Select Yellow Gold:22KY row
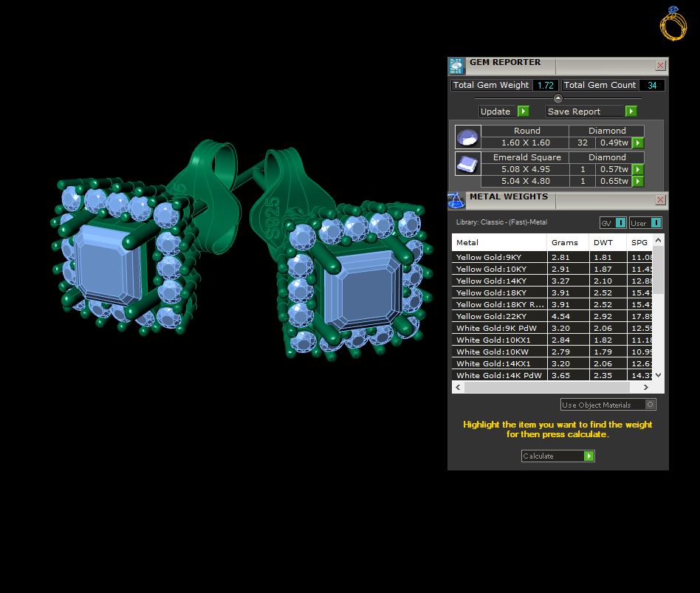This screenshot has height=593, width=700. (x=552, y=316)
